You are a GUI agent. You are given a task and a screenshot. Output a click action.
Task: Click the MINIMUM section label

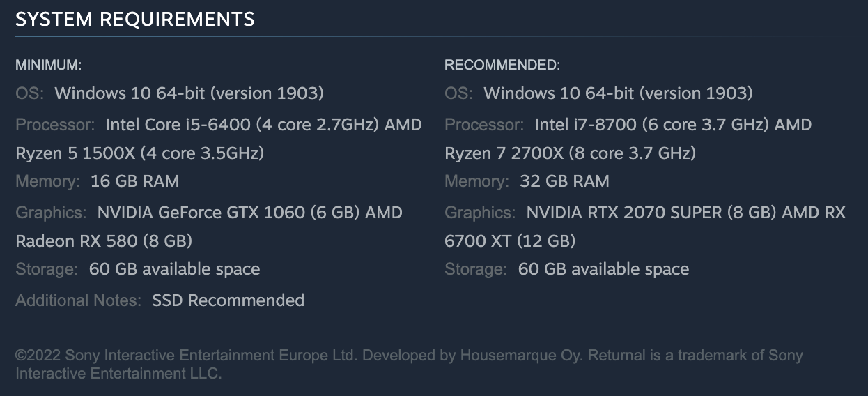point(49,66)
